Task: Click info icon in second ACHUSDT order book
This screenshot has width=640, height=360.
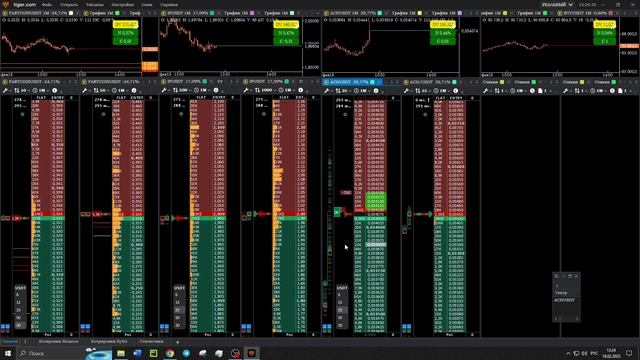Action: pos(456,91)
